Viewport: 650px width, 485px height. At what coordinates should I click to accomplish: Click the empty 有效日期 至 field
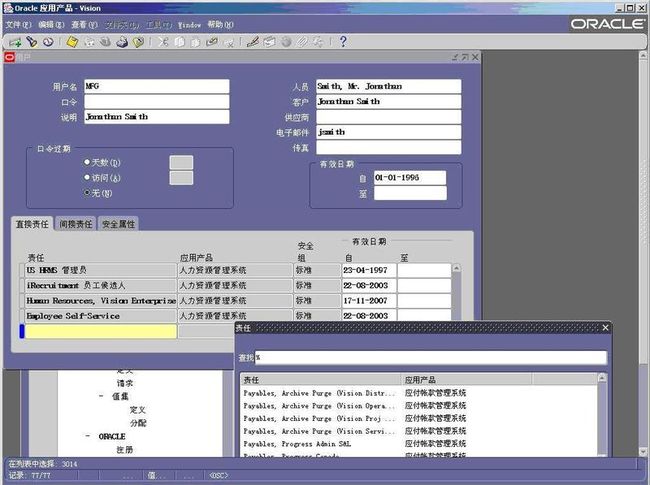pyautogui.click(x=410, y=193)
